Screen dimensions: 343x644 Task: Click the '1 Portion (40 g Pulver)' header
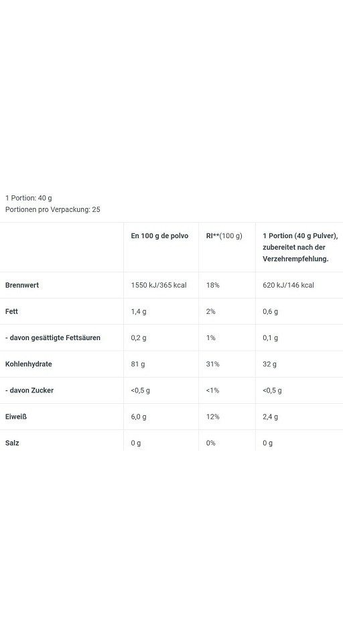(x=300, y=235)
